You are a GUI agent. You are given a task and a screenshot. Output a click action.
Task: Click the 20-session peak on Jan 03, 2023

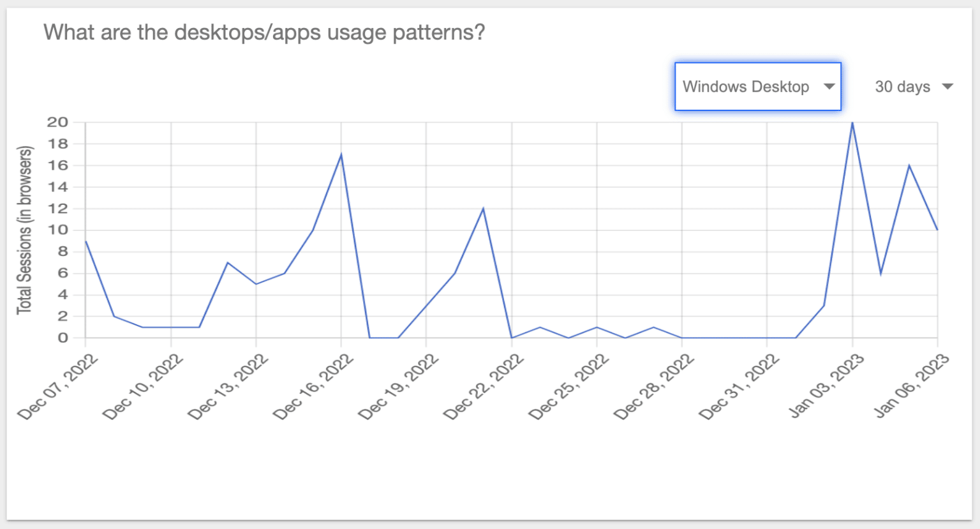(852, 123)
